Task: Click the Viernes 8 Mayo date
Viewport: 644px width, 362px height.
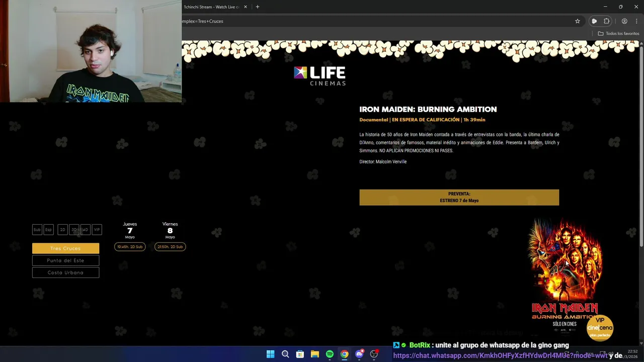Action: pos(170,231)
